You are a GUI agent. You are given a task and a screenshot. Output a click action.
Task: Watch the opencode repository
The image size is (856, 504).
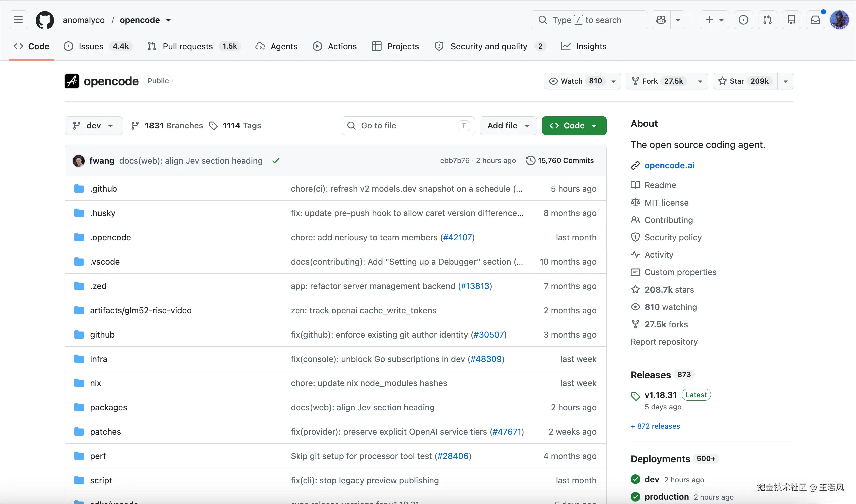[x=582, y=81]
